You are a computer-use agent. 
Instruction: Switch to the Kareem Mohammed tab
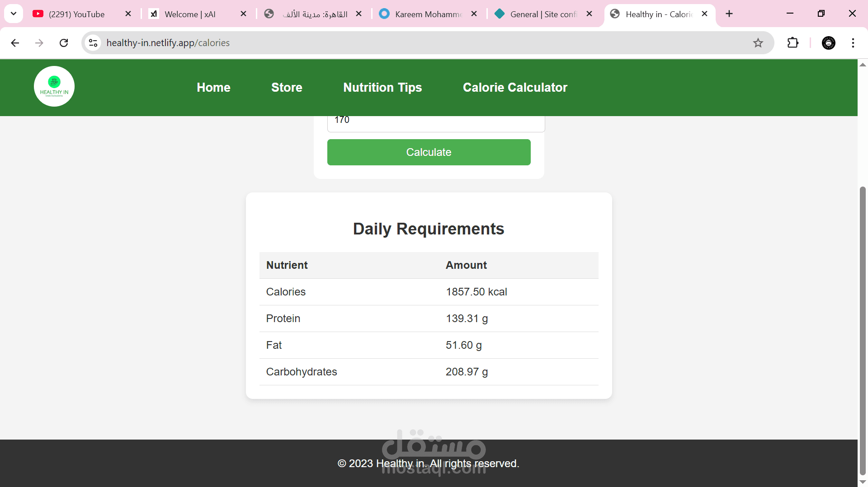428,14
